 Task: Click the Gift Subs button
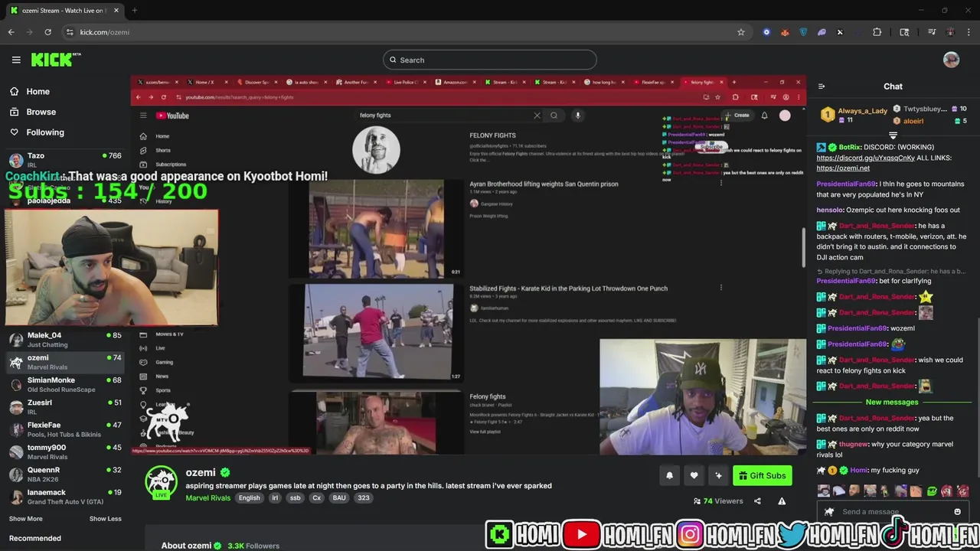coord(762,475)
